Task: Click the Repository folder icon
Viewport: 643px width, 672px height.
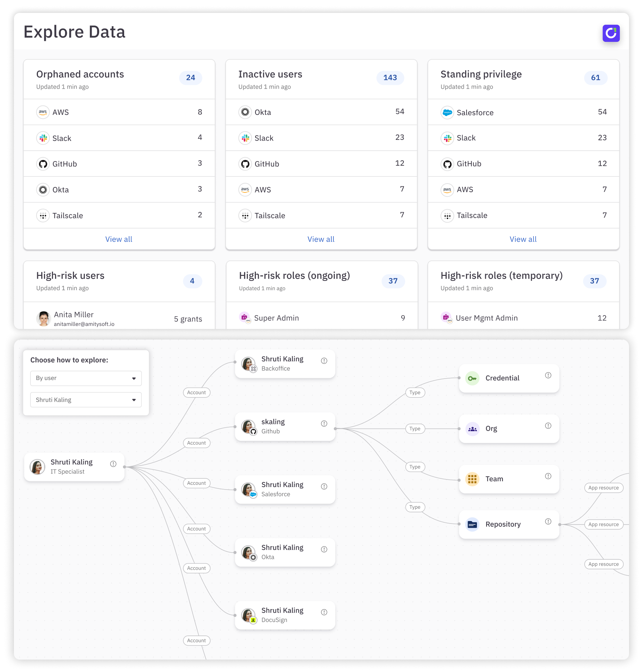Action: coord(472,525)
